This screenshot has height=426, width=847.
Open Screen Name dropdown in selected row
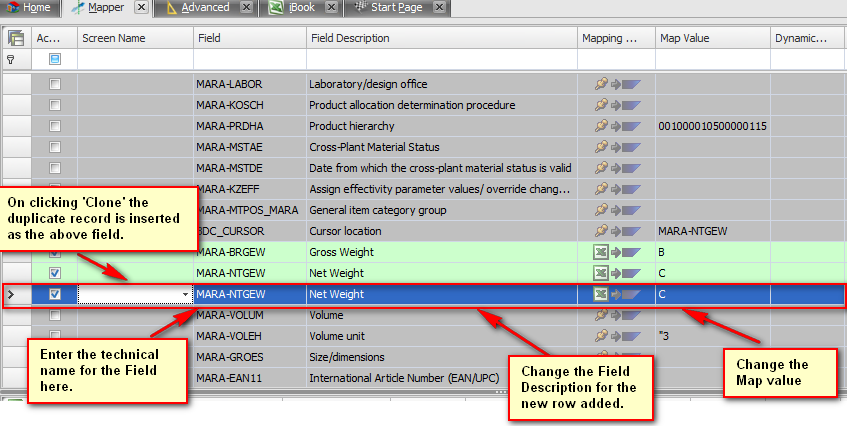pos(186,295)
